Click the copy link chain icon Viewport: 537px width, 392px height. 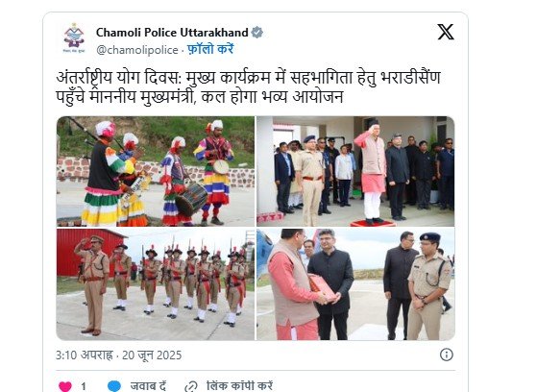pos(191,386)
